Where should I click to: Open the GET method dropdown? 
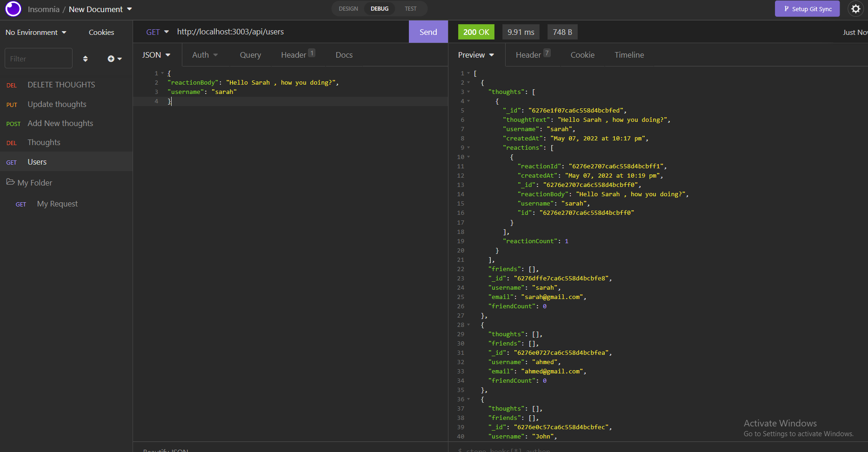point(157,32)
